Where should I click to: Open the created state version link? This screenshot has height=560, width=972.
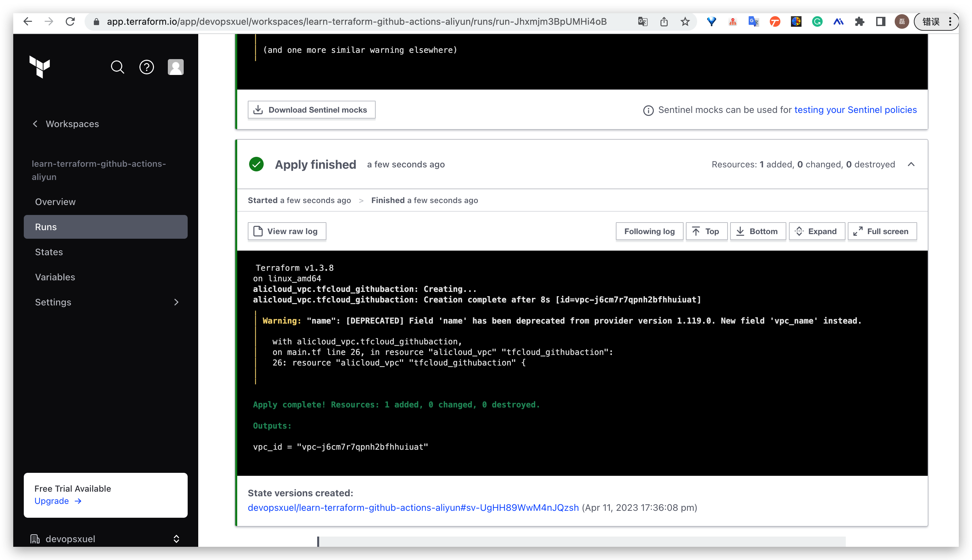pos(413,507)
